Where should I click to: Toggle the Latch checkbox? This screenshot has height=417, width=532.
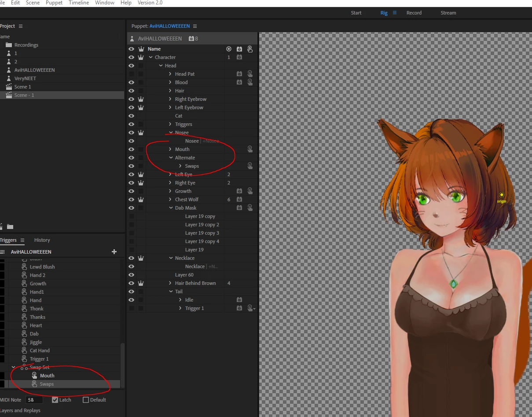pyautogui.click(x=55, y=400)
